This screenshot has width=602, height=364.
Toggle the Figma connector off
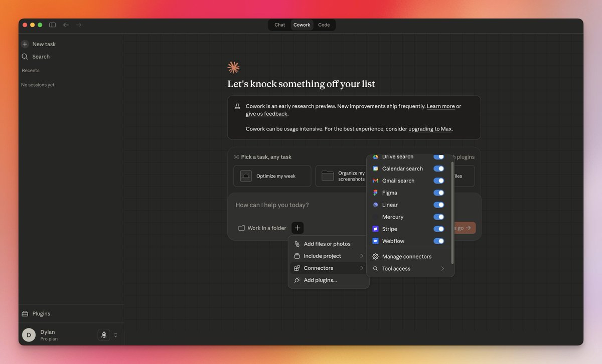[x=439, y=193]
